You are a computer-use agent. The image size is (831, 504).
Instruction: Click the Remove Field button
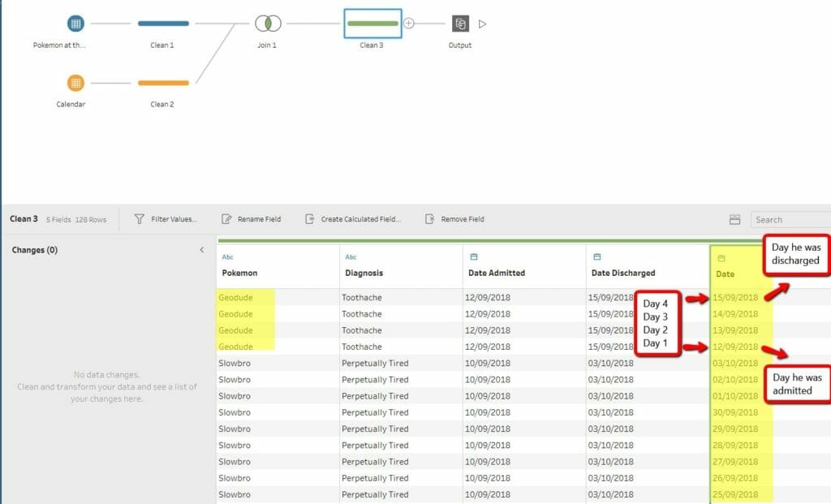point(454,219)
